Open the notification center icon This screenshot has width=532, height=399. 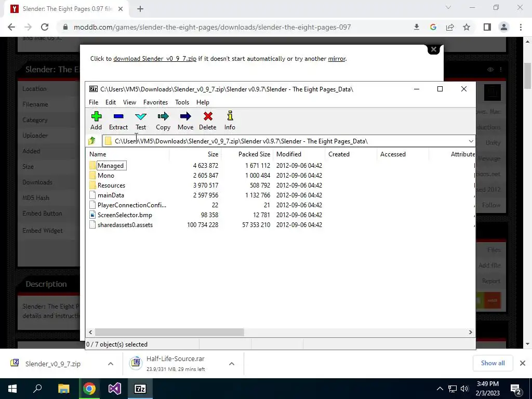[x=515, y=389]
